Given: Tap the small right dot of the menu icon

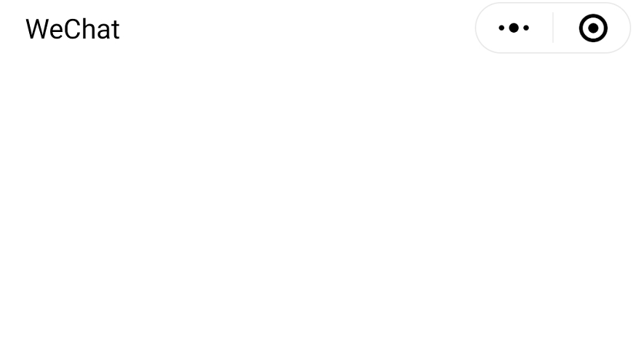Looking at the screenshot, I should point(526,28).
